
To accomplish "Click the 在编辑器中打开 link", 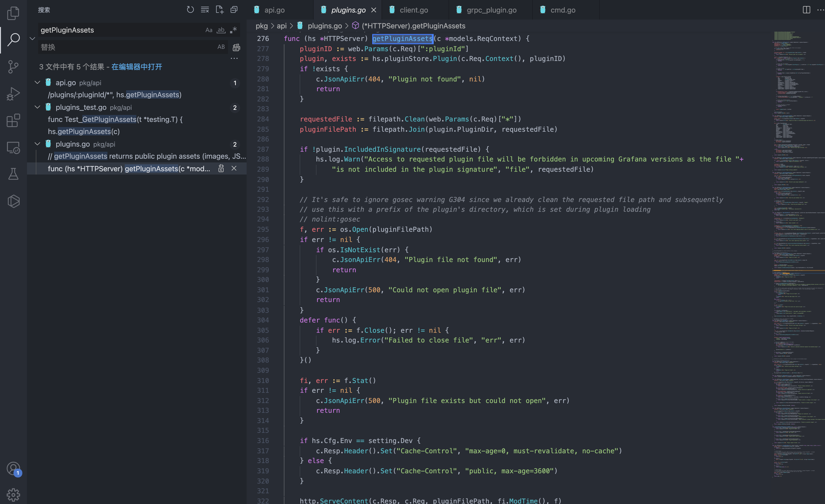I will tap(137, 67).
